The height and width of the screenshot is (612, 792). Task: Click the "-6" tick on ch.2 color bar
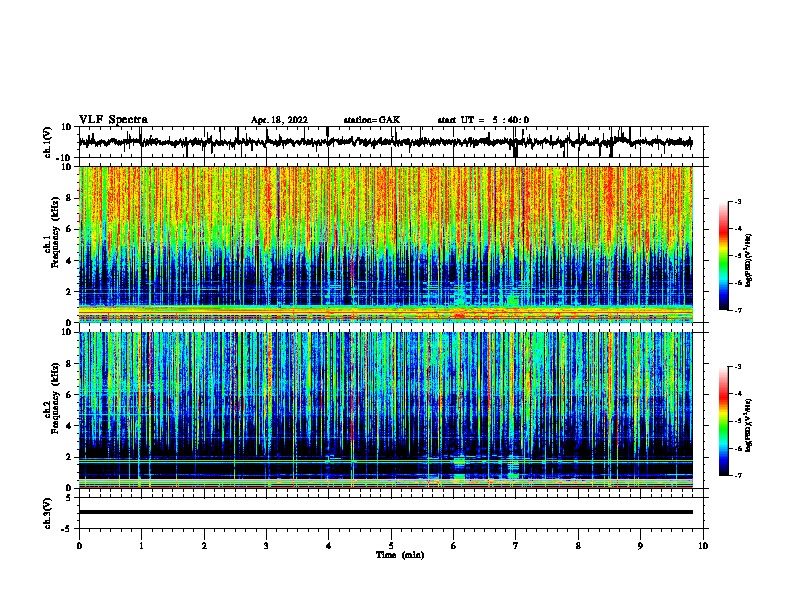(x=738, y=448)
